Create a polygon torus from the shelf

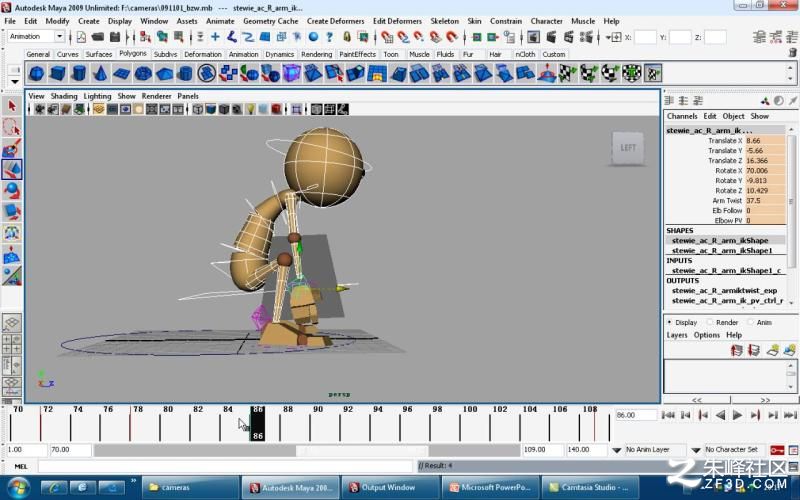coord(143,73)
